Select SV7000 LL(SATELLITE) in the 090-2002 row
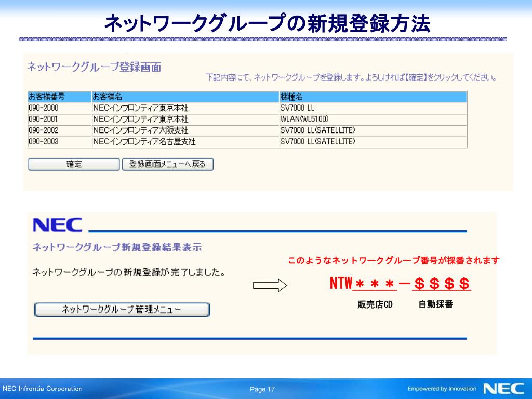532x399 pixels. (x=373, y=130)
